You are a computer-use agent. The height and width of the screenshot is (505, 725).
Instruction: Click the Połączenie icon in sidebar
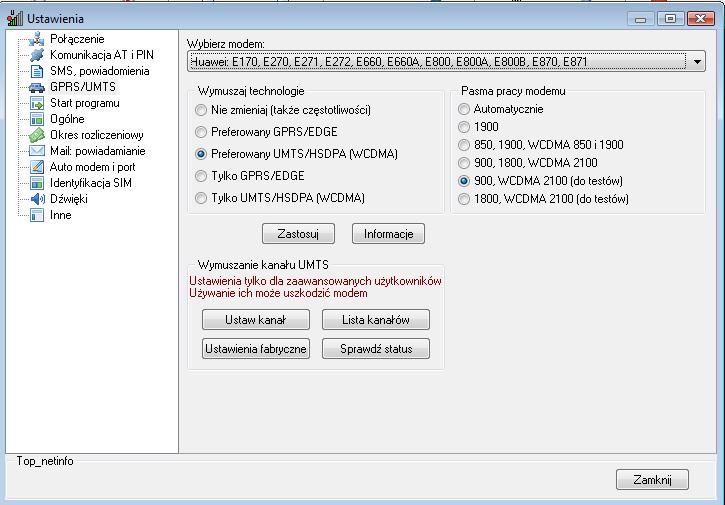(37, 39)
